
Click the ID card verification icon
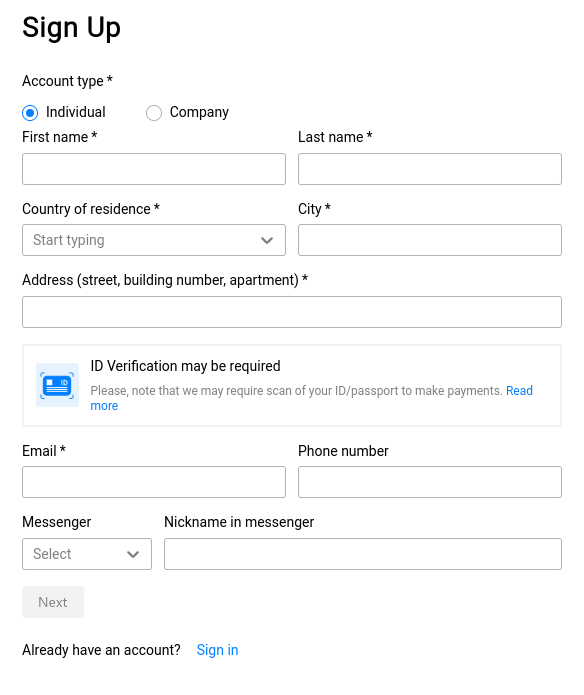(x=57, y=385)
